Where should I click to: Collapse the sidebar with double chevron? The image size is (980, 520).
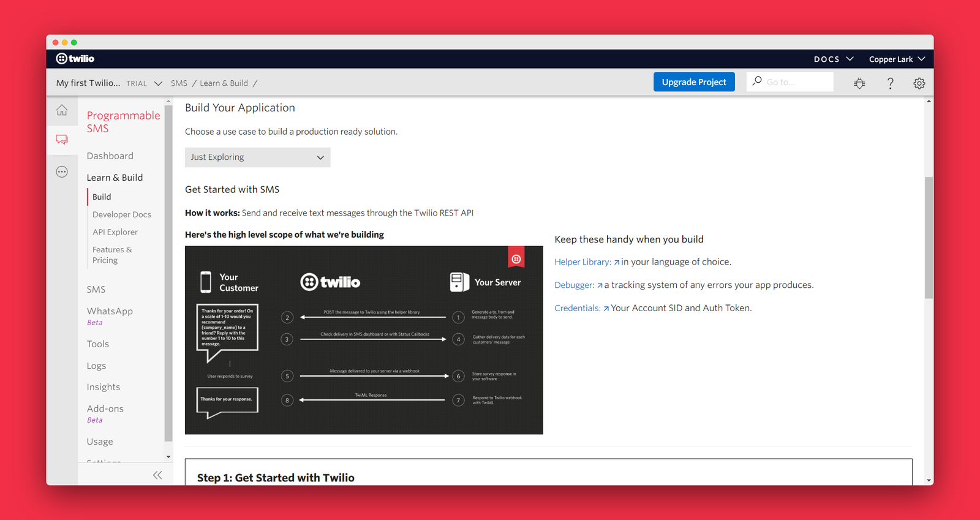[157, 475]
